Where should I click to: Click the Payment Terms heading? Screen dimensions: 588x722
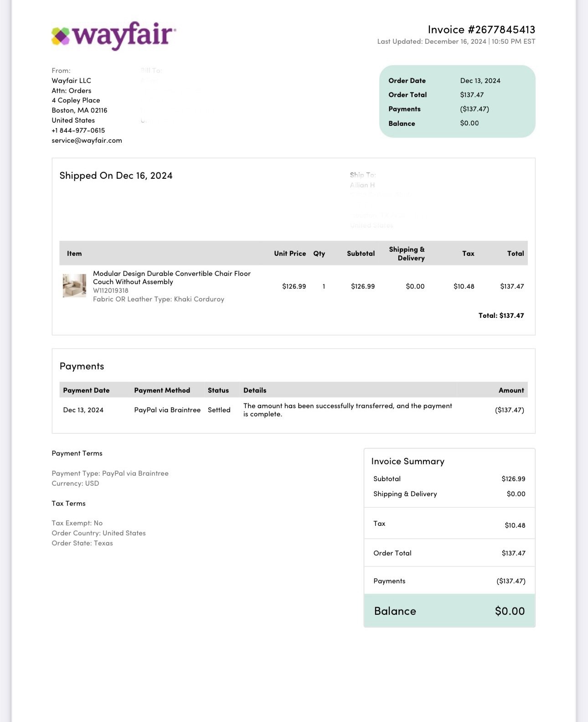coord(77,453)
